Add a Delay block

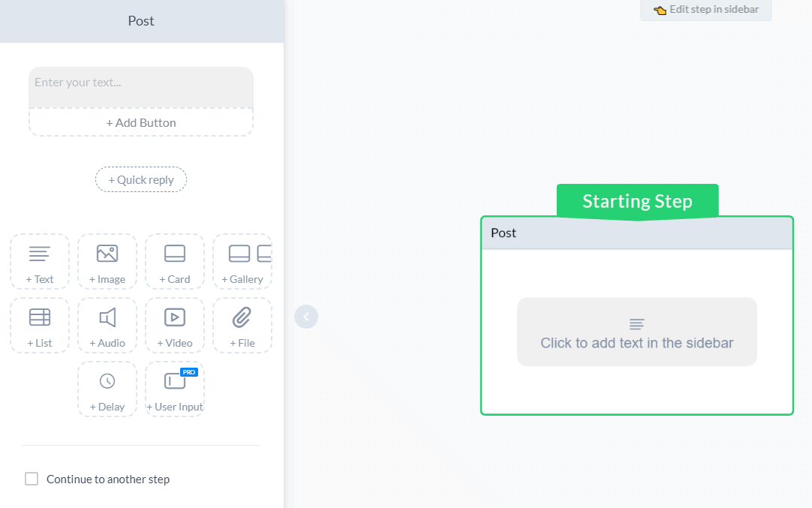click(107, 389)
